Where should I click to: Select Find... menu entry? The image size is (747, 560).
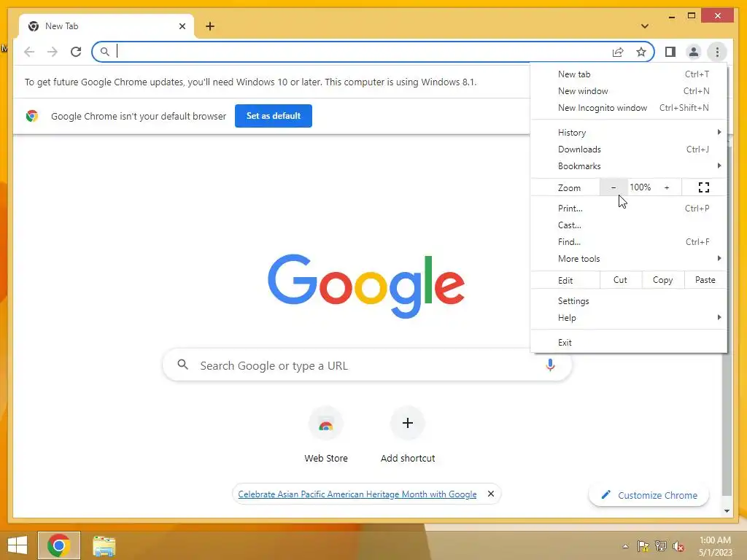(x=629, y=241)
